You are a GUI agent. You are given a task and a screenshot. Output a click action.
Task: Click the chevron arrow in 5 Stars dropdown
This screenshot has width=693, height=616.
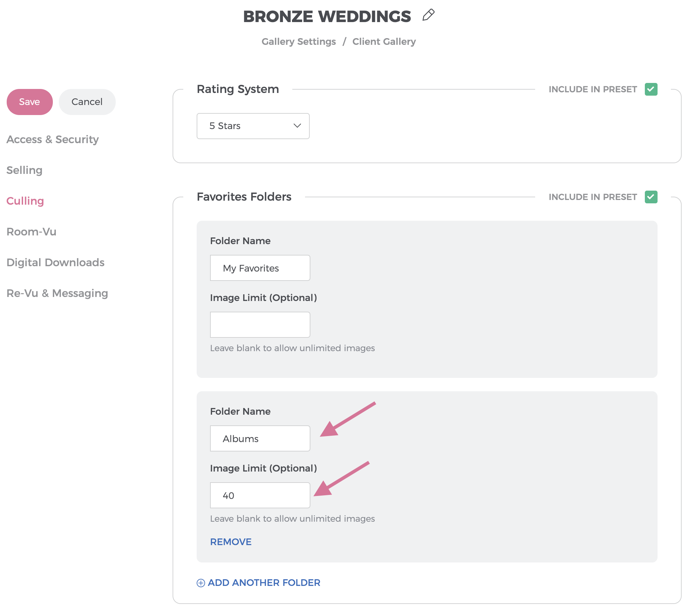click(297, 126)
